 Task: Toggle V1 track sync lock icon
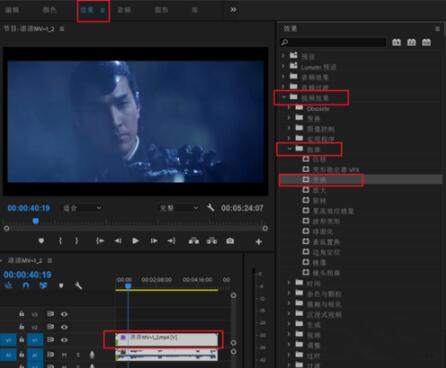[x=50, y=340]
